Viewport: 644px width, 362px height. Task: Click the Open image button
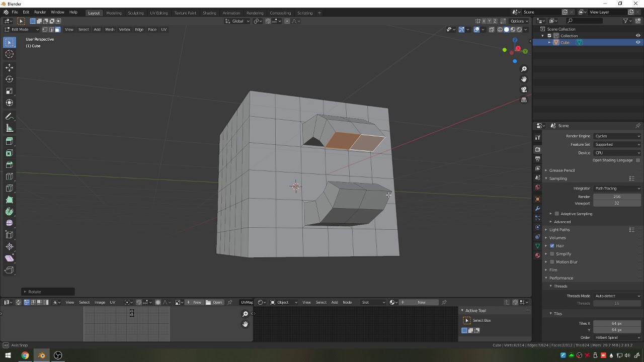coord(214,302)
